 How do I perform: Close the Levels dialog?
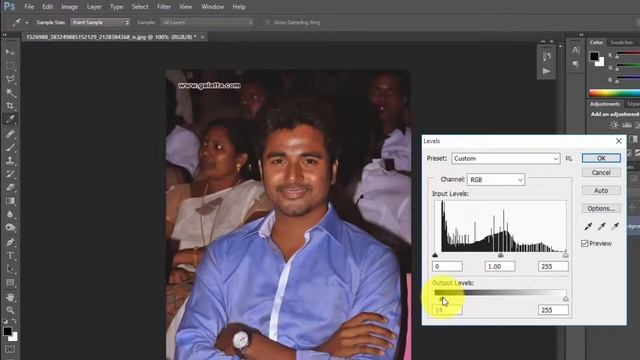click(x=619, y=141)
